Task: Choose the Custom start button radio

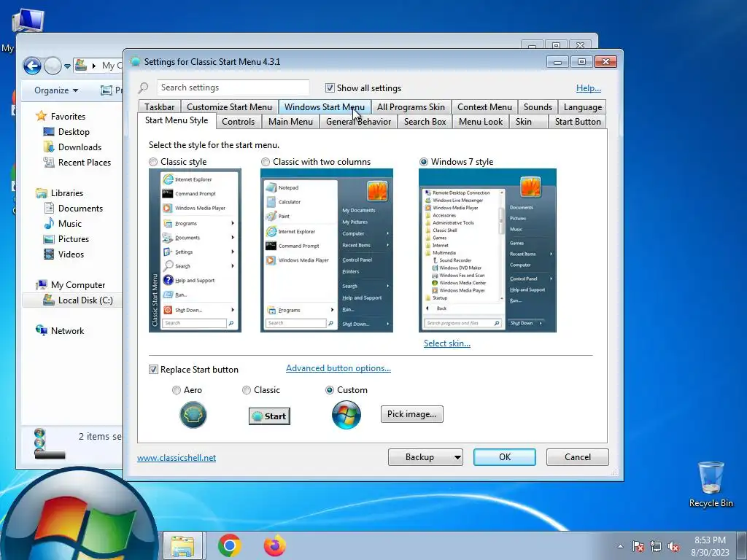Action: (330, 390)
